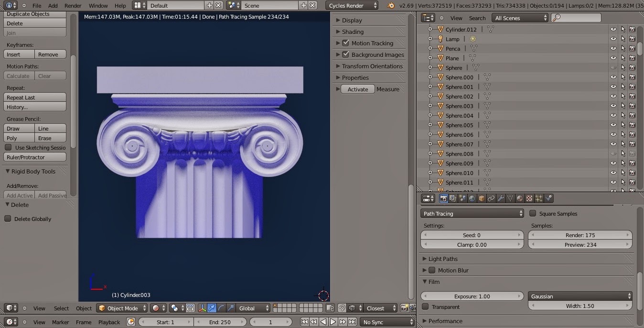This screenshot has width=644, height=328.
Task: Open the World properties tab icon
Action: 472,198
